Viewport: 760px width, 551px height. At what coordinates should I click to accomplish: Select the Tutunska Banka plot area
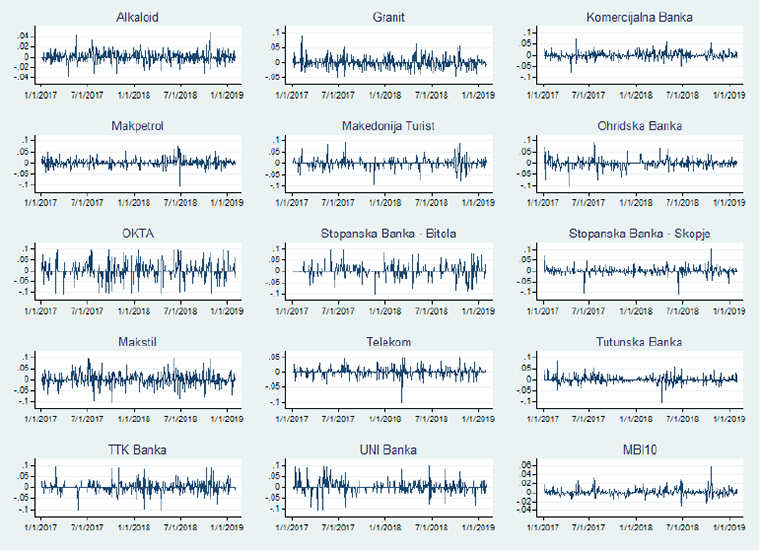[640, 379]
